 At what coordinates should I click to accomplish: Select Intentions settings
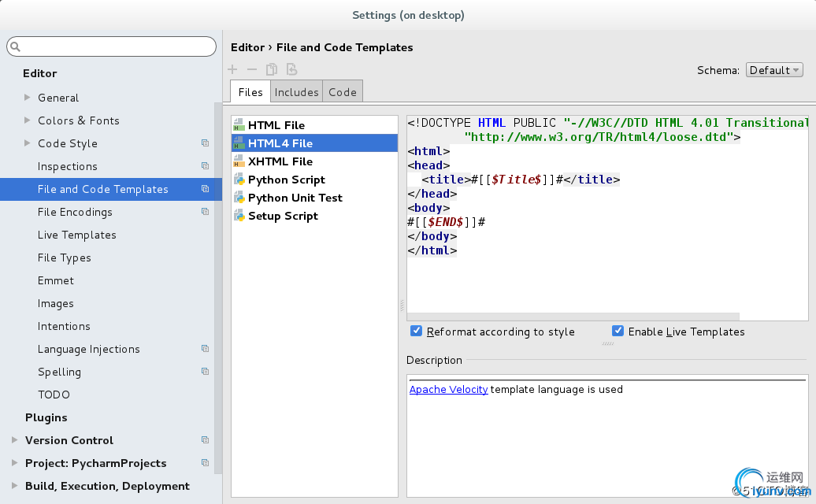coord(64,327)
